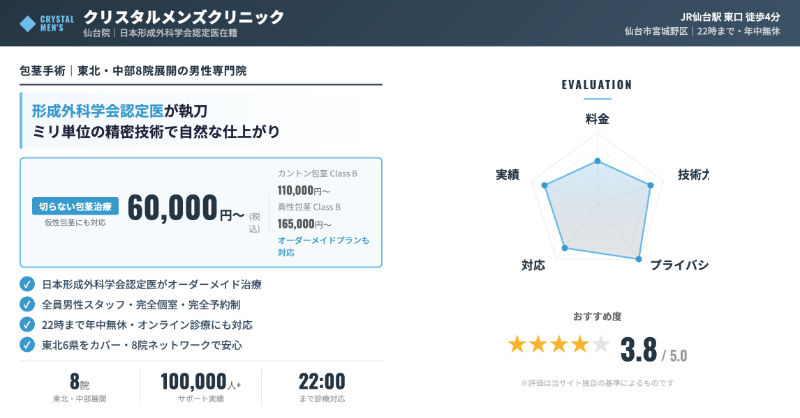The image size is (800, 418).
Task: Click the checkmark beside 東北6県をカバー
Action: pos(27,345)
